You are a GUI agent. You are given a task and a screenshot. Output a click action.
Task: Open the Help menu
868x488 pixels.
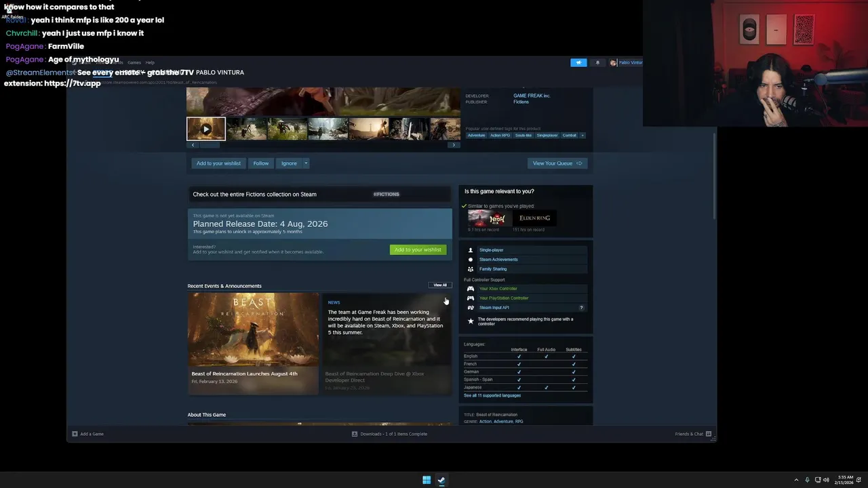(150, 62)
